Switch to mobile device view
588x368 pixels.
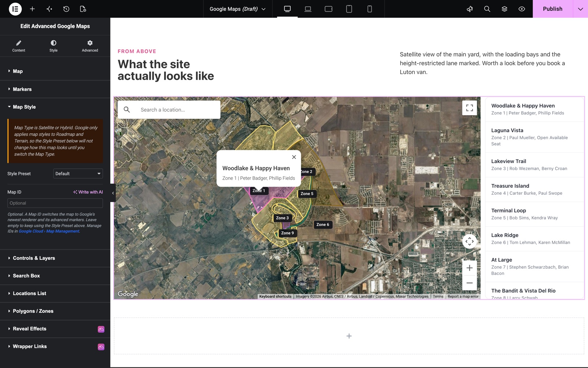click(x=370, y=9)
